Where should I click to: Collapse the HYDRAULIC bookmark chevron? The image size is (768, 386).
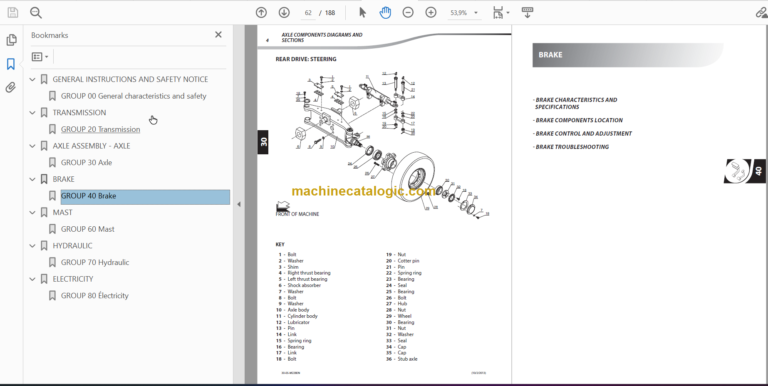[x=32, y=245]
